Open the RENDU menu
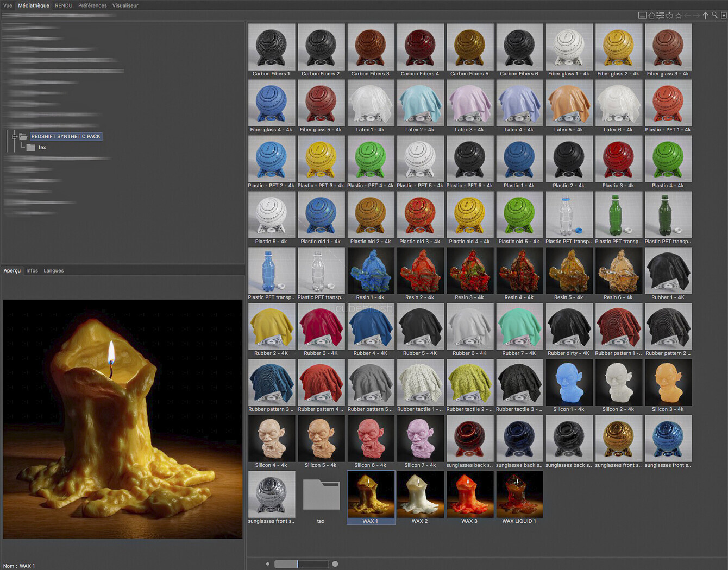 point(64,5)
